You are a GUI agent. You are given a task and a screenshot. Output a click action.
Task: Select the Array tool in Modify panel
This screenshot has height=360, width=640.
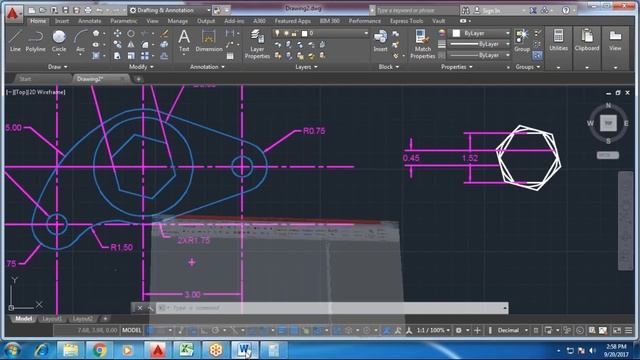point(145,56)
